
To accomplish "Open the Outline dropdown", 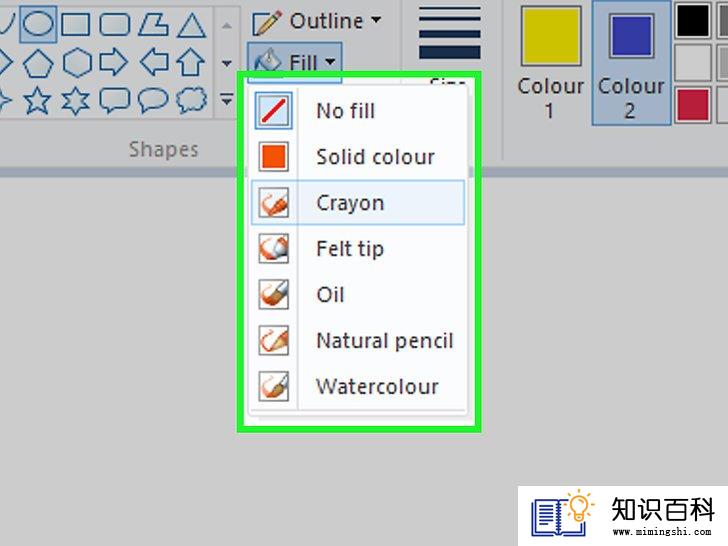I will click(x=316, y=21).
